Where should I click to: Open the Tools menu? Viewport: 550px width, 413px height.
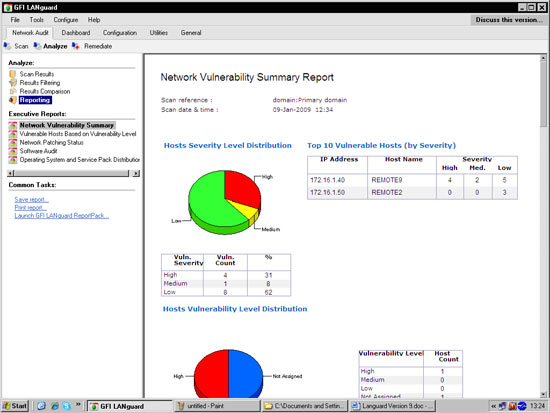pos(36,20)
